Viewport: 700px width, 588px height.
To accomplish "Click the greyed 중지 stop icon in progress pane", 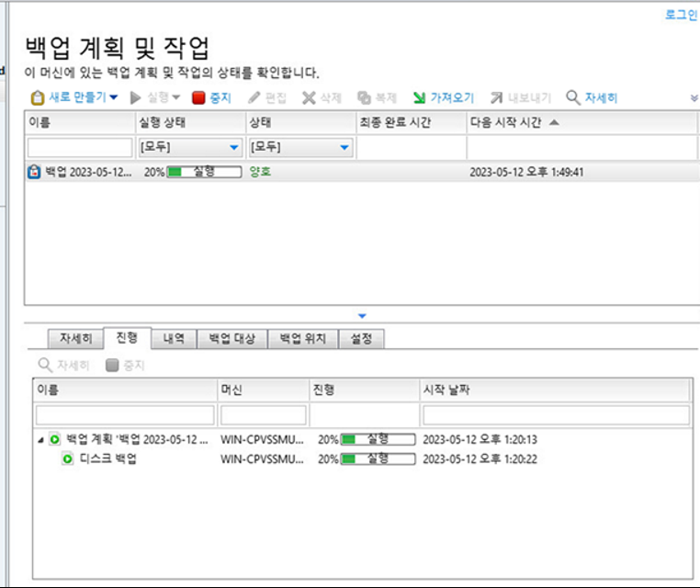I will [112, 366].
